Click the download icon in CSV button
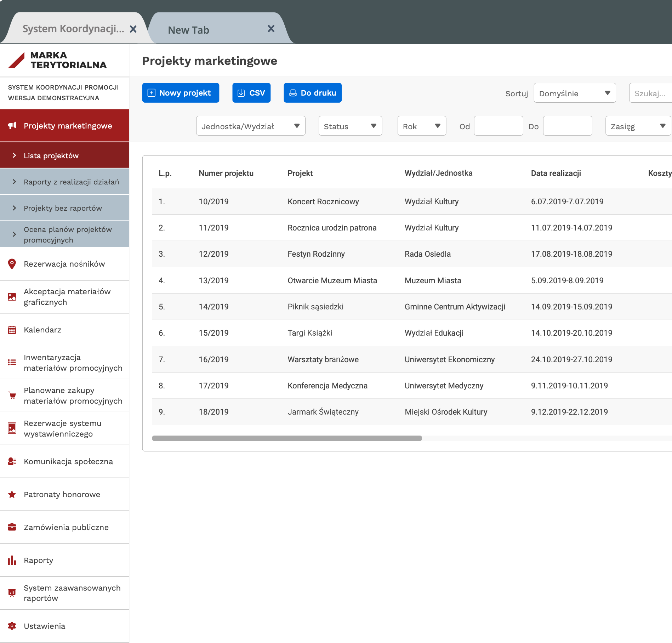 pos(241,93)
